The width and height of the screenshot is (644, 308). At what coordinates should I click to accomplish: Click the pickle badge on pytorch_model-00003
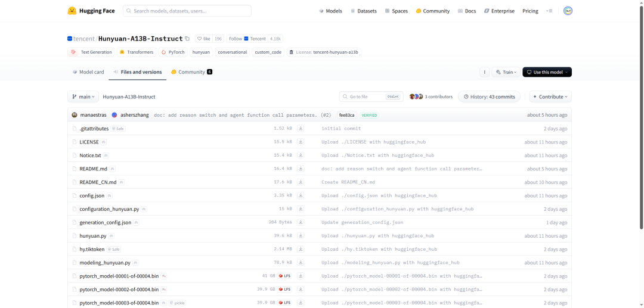pos(177,303)
